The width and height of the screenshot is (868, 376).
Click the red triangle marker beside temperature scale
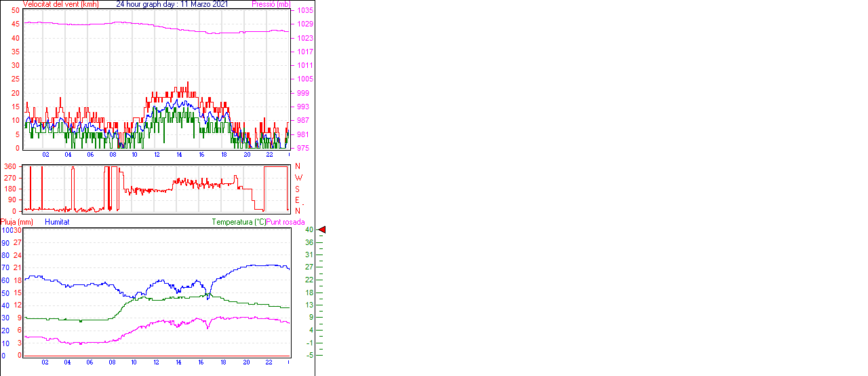pyautogui.click(x=322, y=230)
